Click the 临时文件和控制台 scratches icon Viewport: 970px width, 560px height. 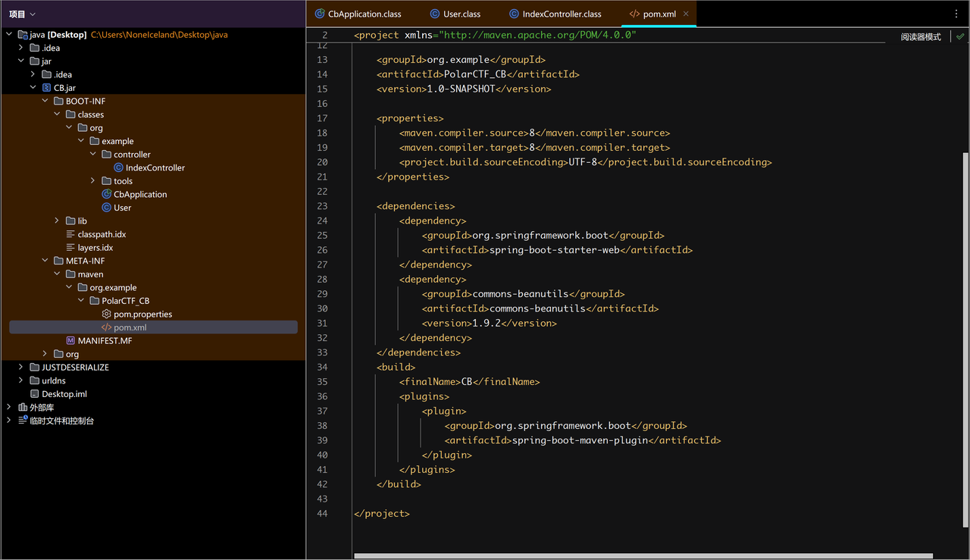(x=22, y=421)
